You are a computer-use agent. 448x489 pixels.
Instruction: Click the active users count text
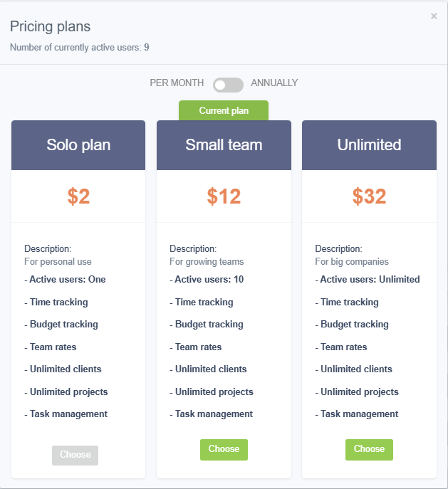coord(79,48)
